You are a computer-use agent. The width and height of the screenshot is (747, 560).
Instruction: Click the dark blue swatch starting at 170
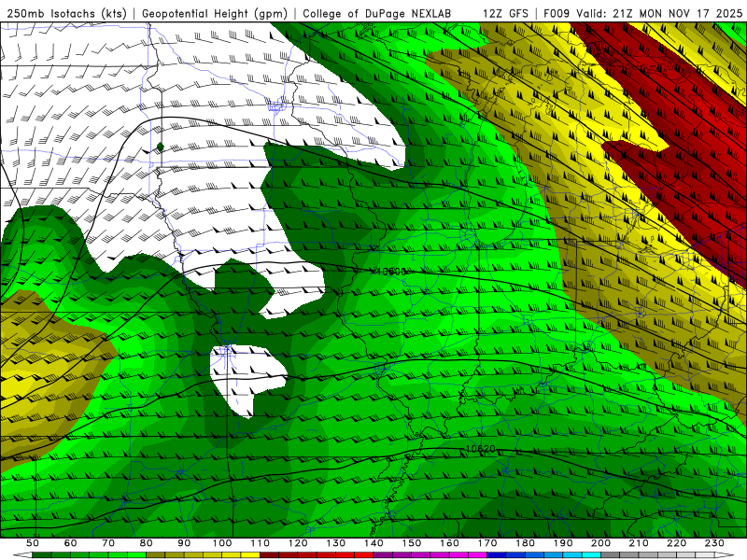(497, 555)
